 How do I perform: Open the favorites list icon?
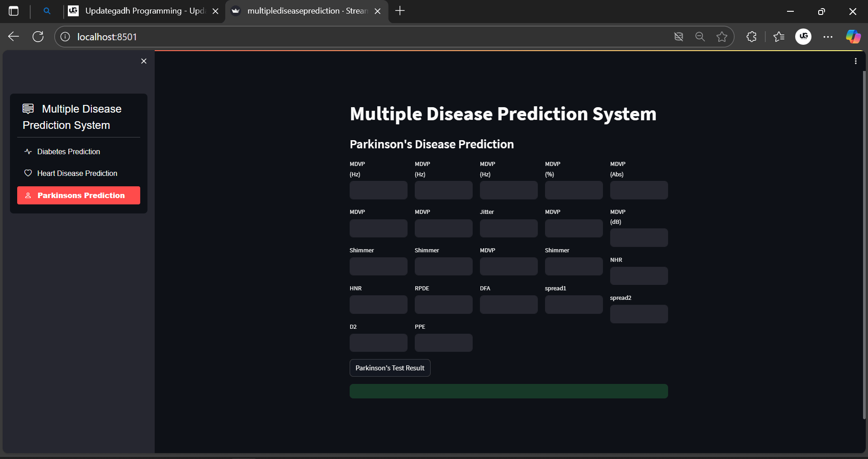click(x=779, y=37)
